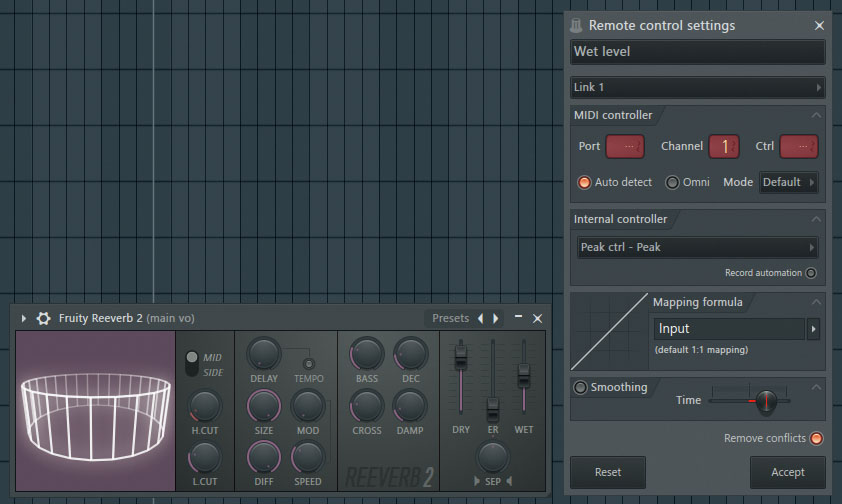This screenshot has width=842, height=504.
Task: Click the left-pointing arrow right of SEP
Action: (509, 481)
